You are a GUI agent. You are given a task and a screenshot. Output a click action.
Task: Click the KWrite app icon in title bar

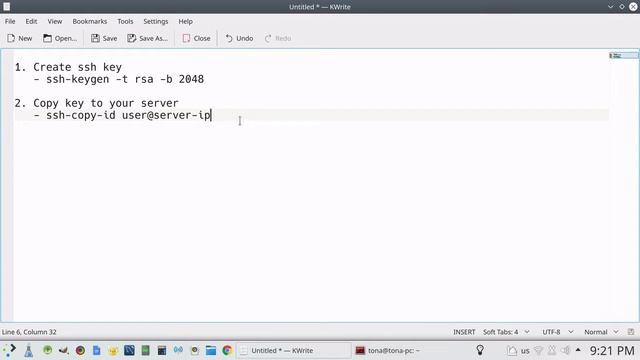tap(7, 7)
